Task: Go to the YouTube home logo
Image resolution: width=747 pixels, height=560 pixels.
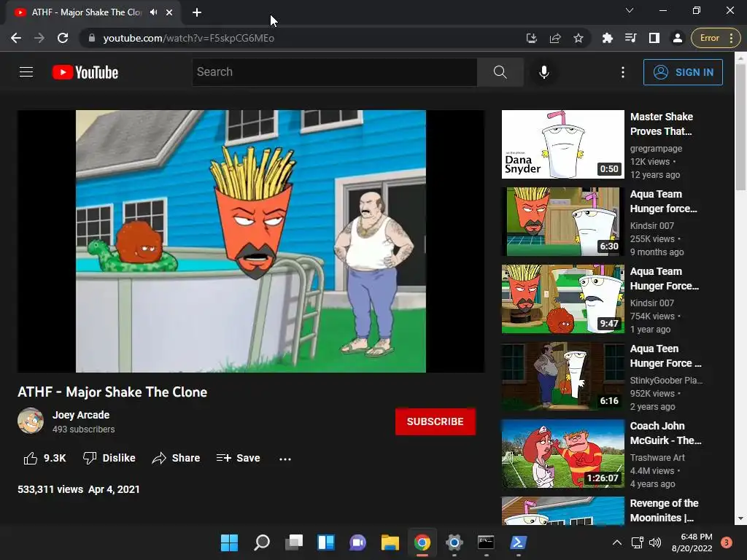Action: pyautogui.click(x=85, y=72)
